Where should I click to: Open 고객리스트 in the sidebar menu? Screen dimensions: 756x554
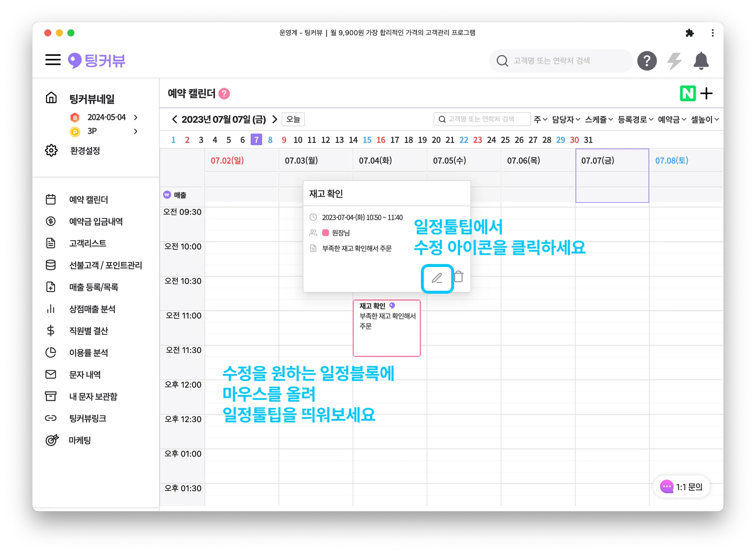pos(87,243)
